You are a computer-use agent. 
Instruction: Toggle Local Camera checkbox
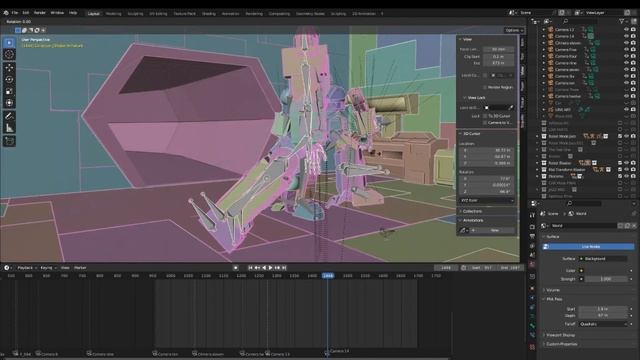pyautogui.click(x=485, y=76)
